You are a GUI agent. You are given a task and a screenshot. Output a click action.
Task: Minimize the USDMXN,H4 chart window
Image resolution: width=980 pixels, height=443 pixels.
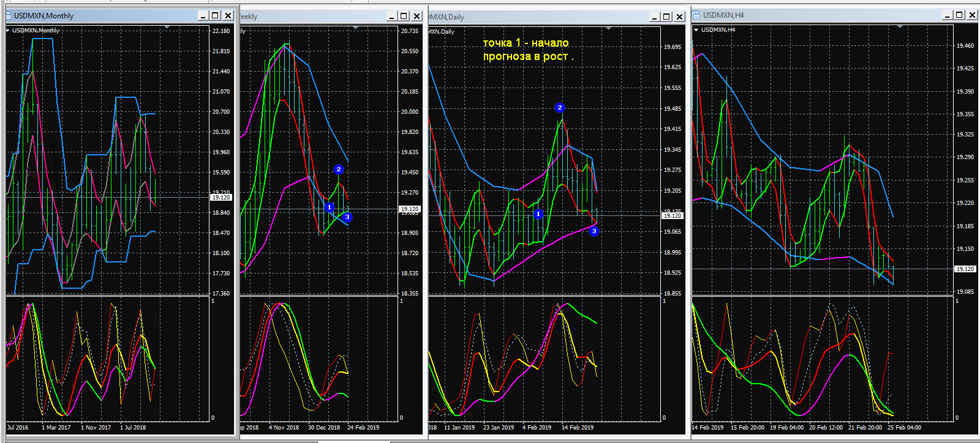click(x=947, y=15)
